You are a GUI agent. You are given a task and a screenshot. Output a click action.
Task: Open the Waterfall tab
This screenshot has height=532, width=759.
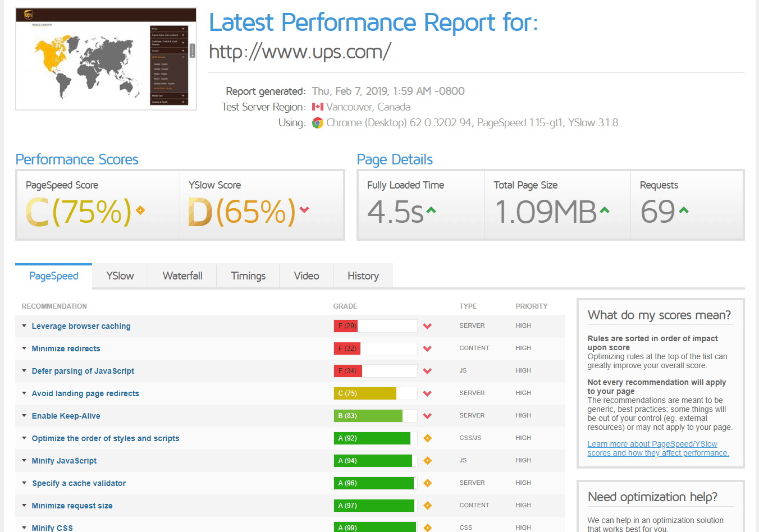tap(182, 276)
